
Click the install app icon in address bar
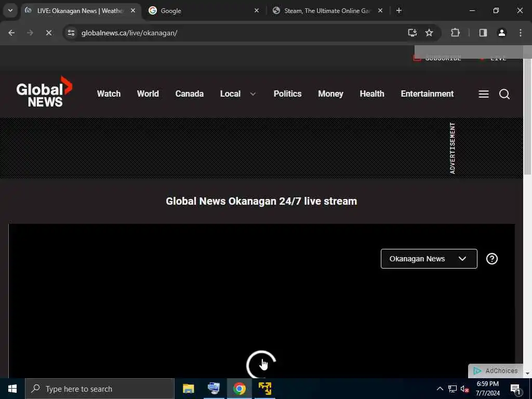412,33
